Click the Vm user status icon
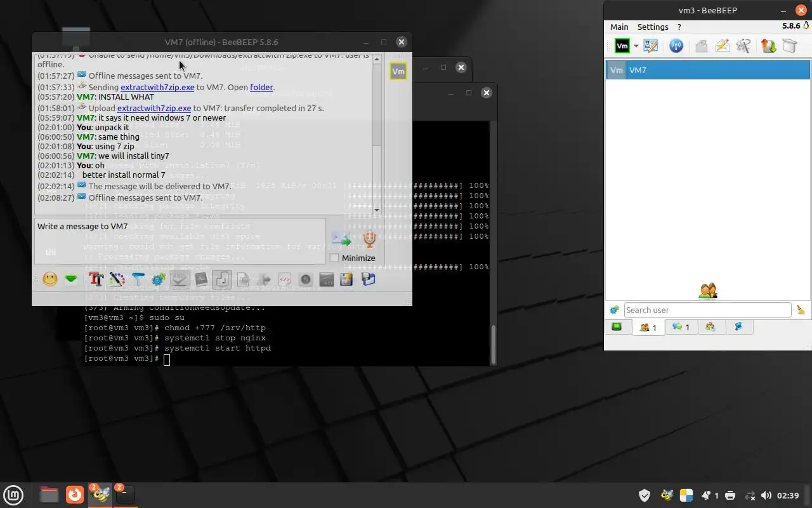Screen dimensions: 812x508 pyautogui.click(x=622, y=46)
